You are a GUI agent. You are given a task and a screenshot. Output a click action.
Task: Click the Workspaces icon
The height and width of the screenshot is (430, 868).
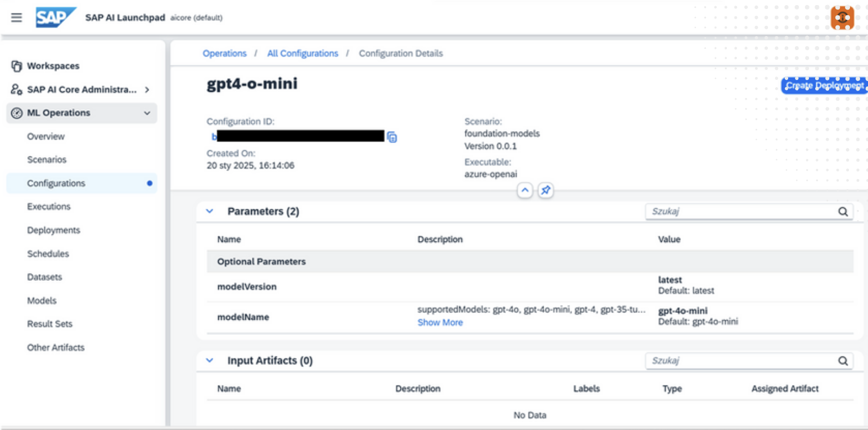point(17,66)
